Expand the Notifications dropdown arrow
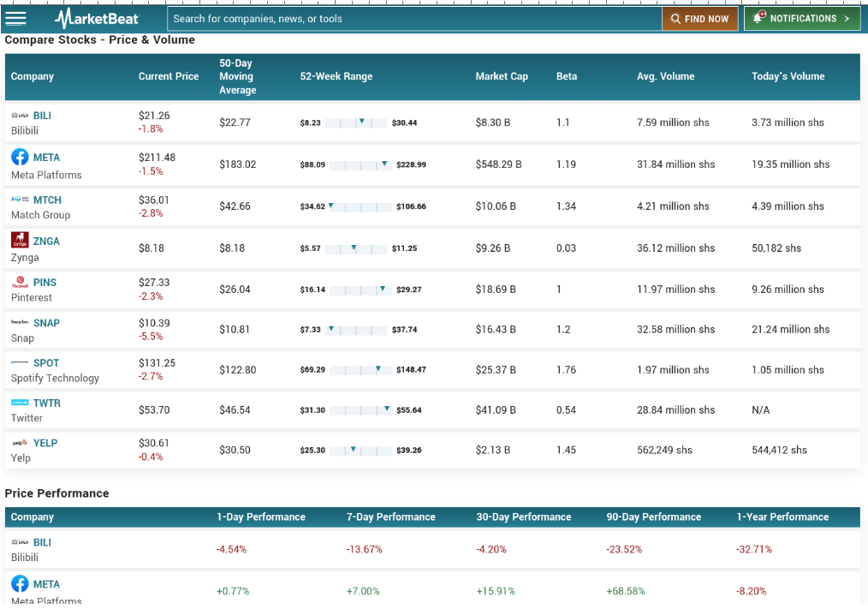The width and height of the screenshot is (868, 609). tap(847, 18)
